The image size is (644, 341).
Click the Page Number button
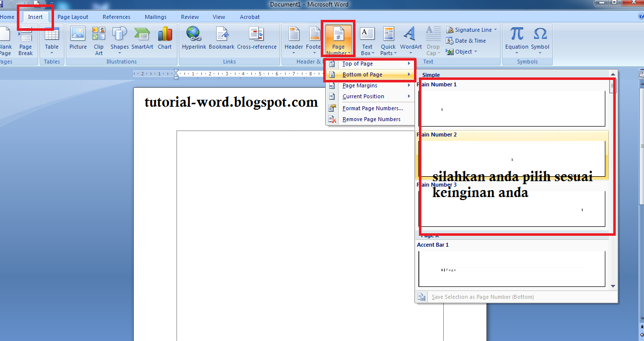tap(338, 40)
